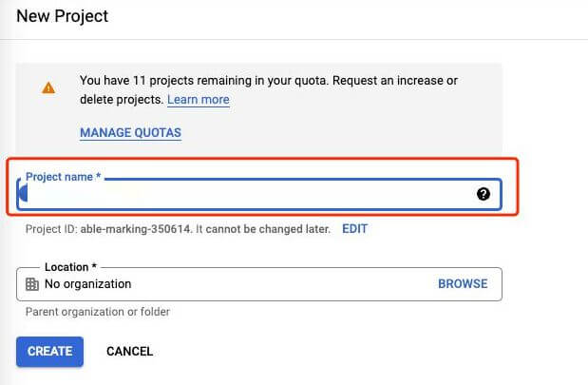This screenshot has height=385, width=588.
Task: Focus the Project name text field
Action: point(247,195)
